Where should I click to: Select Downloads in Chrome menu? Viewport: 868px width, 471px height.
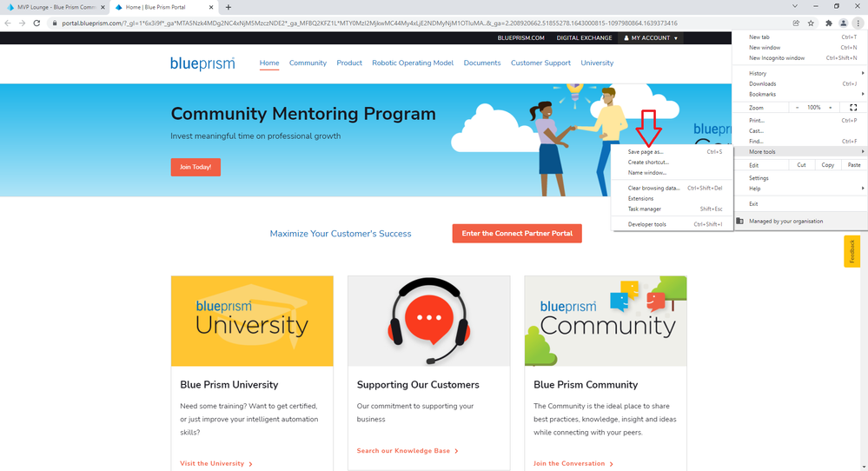coord(799,84)
